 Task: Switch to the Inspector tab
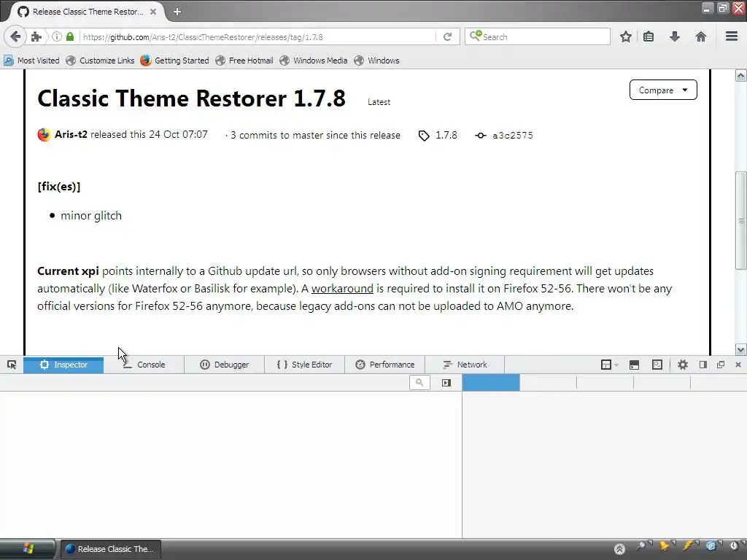coord(63,365)
